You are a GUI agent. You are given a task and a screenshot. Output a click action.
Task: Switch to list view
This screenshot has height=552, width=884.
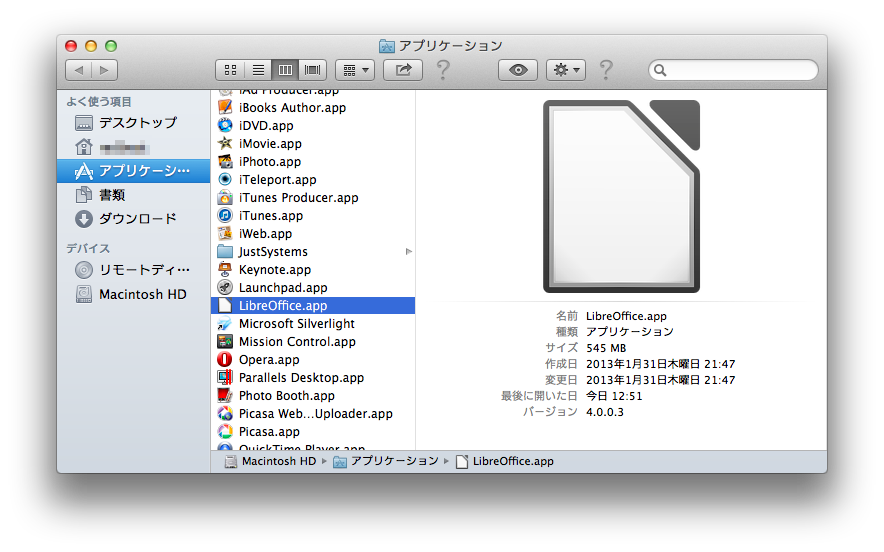(258, 70)
